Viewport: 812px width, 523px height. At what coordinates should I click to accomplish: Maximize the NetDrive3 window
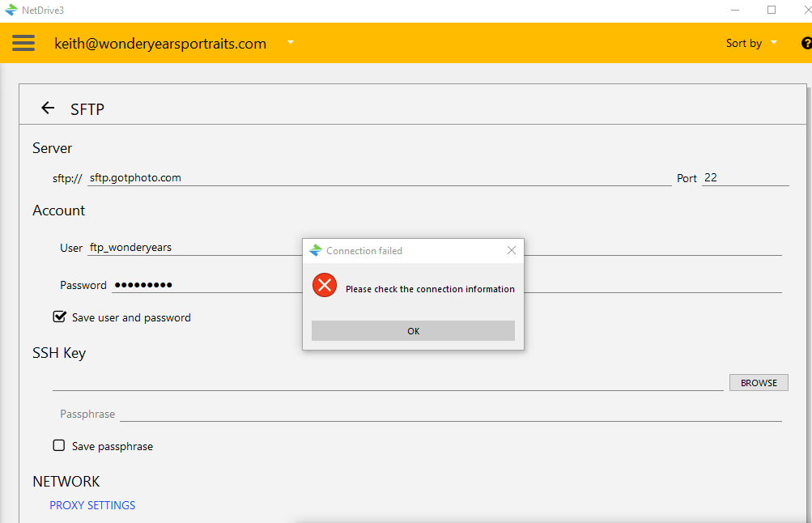point(772,10)
